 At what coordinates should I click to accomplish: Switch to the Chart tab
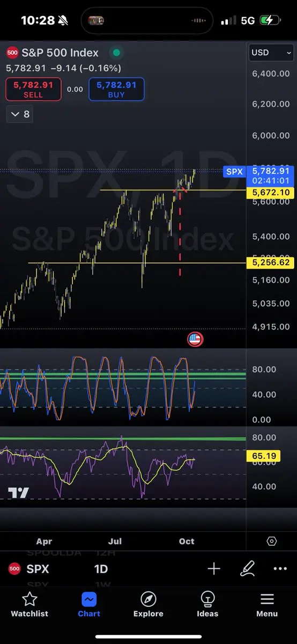coord(89,604)
